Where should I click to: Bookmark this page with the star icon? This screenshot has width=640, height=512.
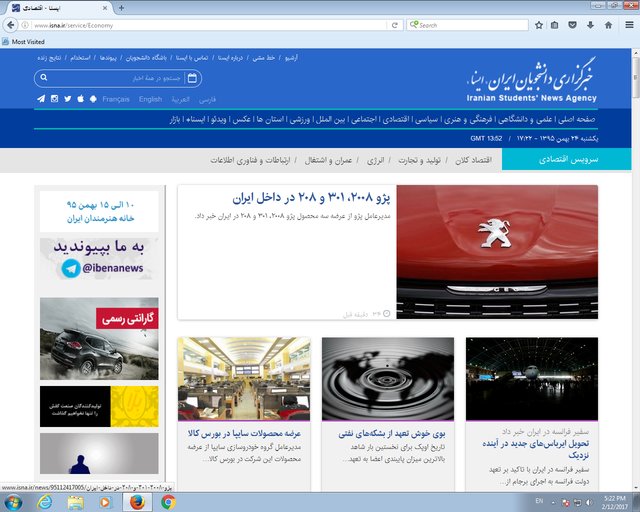pyautogui.click(x=539, y=25)
